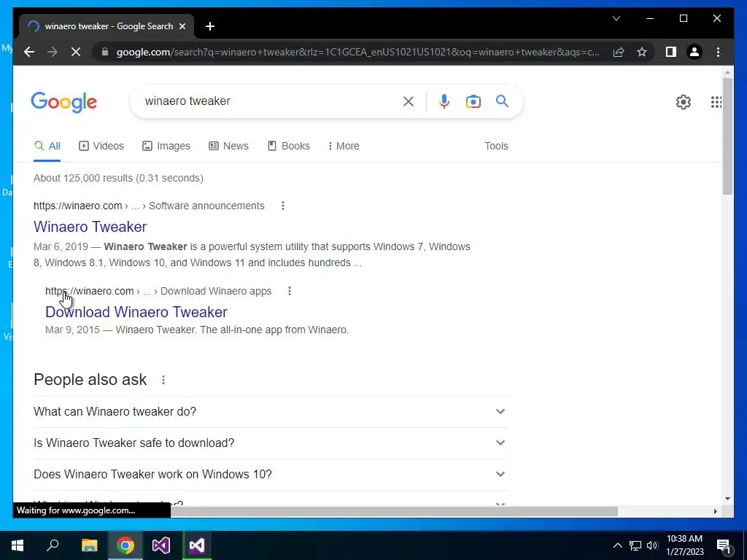
Task: Click the blue magnifier search button
Action: tap(502, 101)
